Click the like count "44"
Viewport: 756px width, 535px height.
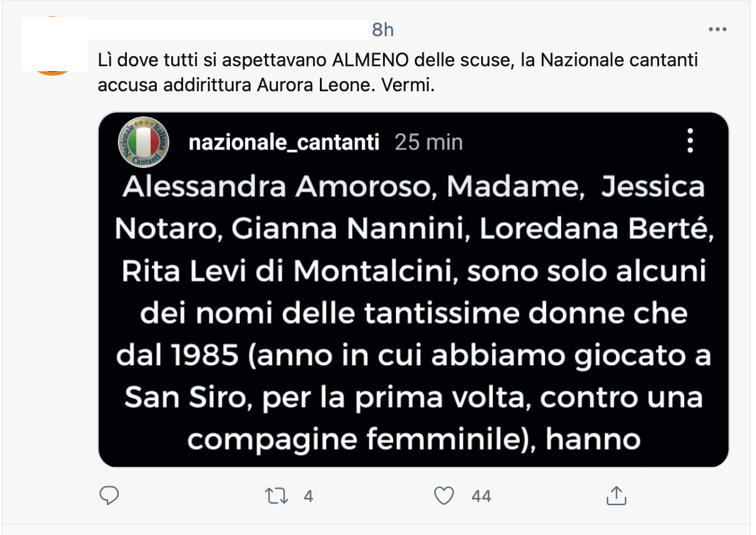click(x=481, y=497)
